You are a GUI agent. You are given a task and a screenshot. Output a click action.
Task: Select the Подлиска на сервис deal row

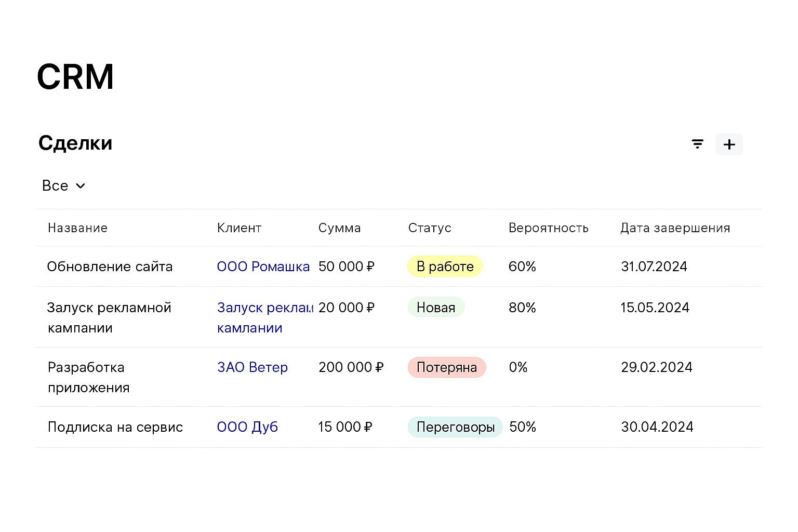tap(115, 427)
